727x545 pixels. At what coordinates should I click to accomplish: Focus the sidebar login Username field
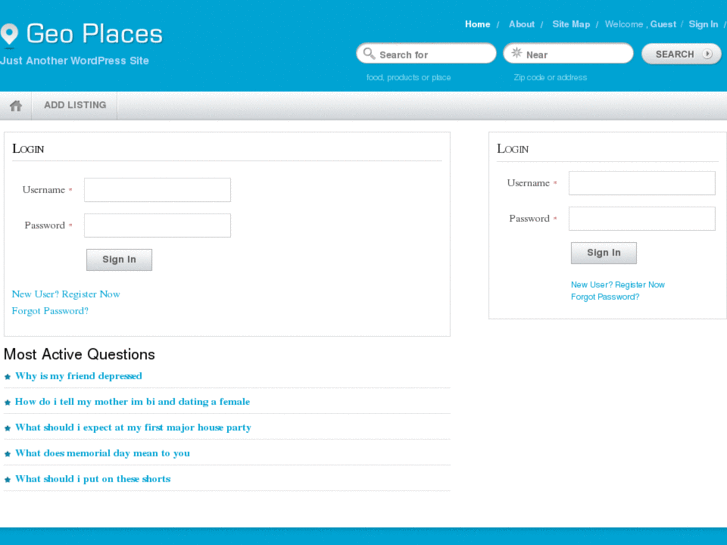pos(642,183)
